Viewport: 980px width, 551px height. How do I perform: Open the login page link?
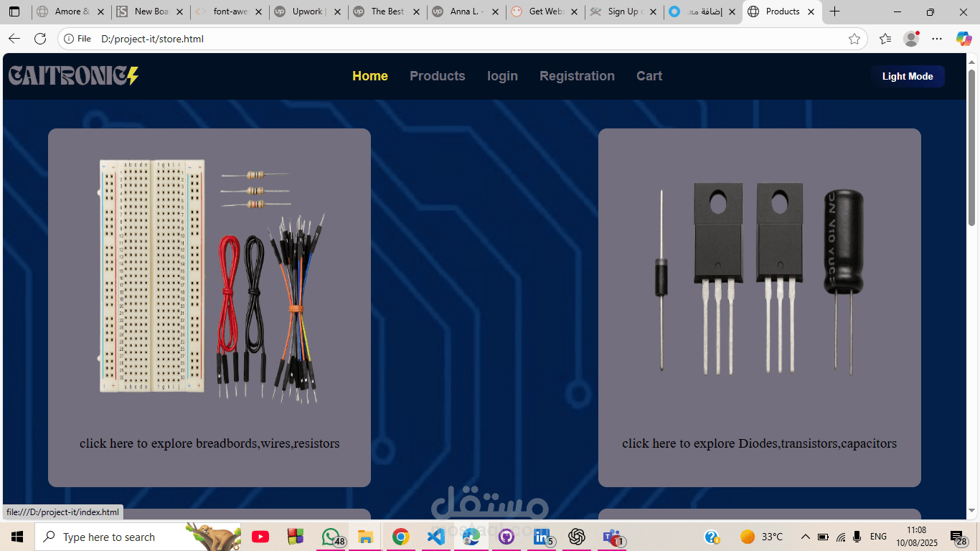[x=502, y=76]
